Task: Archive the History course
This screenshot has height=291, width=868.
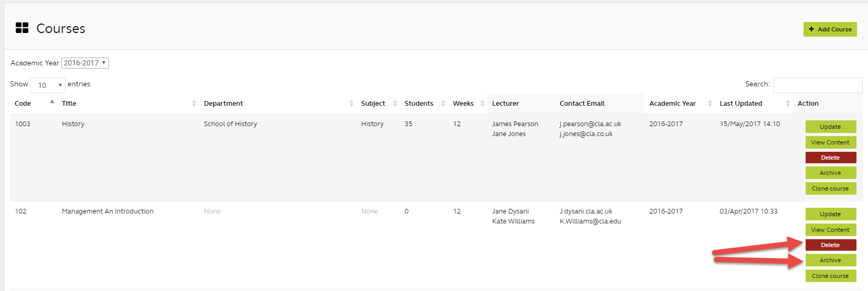Action: (x=830, y=173)
